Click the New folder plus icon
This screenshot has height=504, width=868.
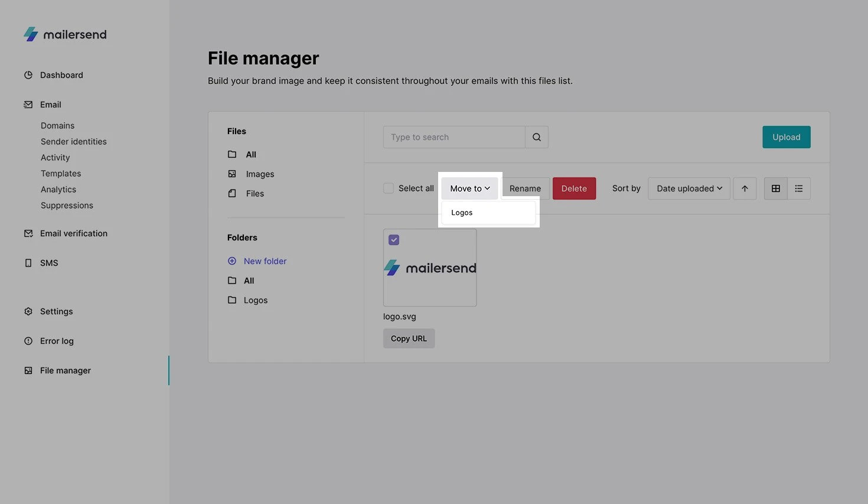[x=232, y=261]
